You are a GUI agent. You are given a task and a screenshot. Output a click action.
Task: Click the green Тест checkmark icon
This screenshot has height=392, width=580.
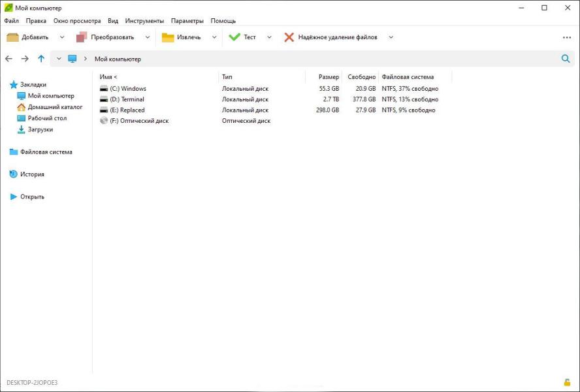click(x=234, y=37)
